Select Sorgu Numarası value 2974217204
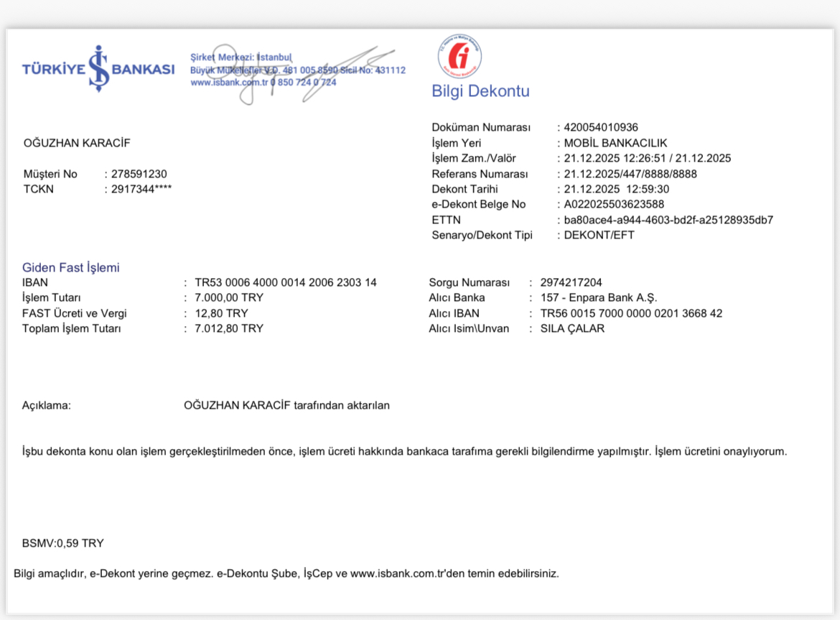Viewport: 840px width, 620px height. [571, 282]
